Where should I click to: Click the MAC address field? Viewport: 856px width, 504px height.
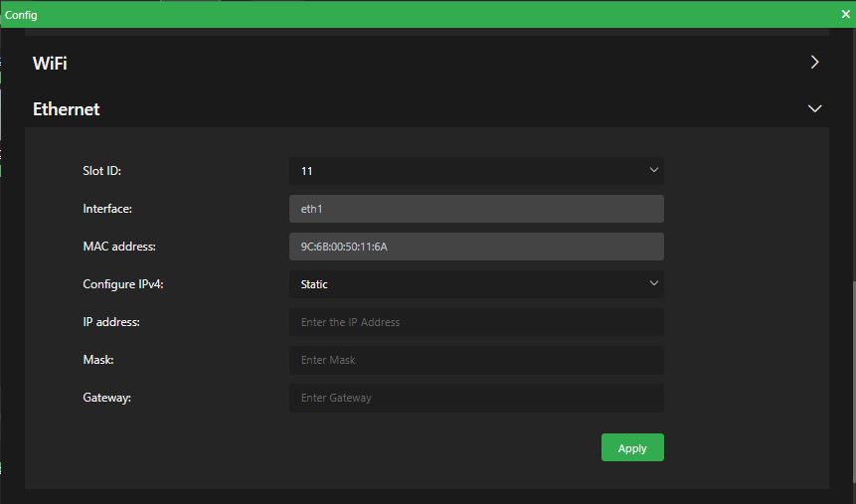pos(475,247)
